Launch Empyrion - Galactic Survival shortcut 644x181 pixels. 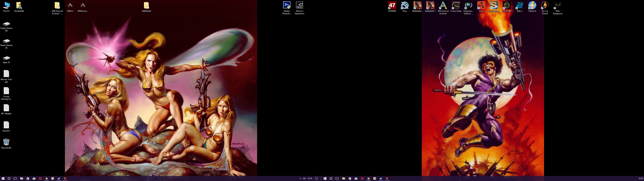468,8
